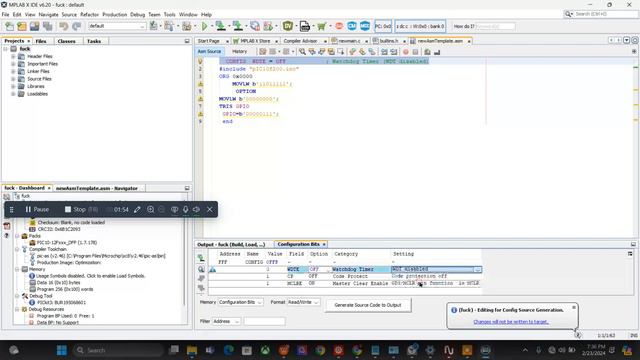
Task: Switch to the Classes tab
Action: click(67, 41)
